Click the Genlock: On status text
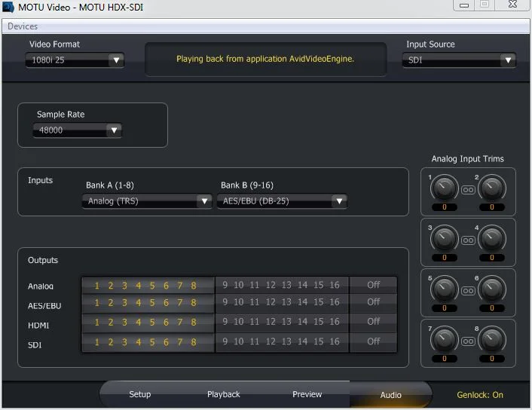532x410 pixels. (x=480, y=395)
